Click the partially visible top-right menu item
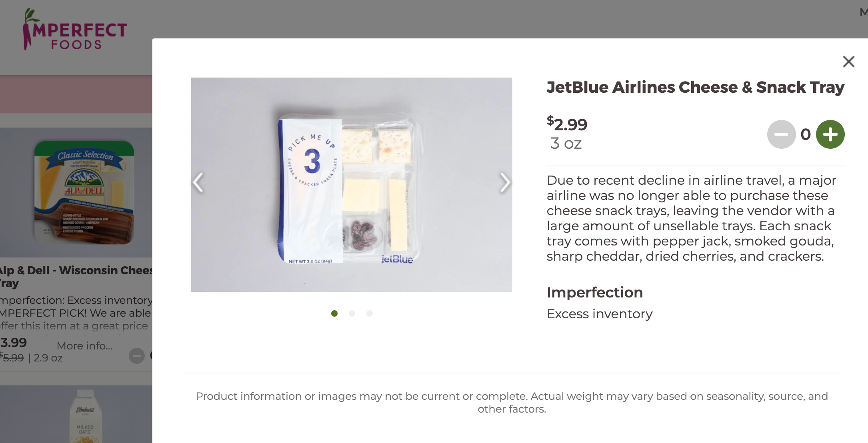This screenshot has height=443, width=868. [863, 12]
